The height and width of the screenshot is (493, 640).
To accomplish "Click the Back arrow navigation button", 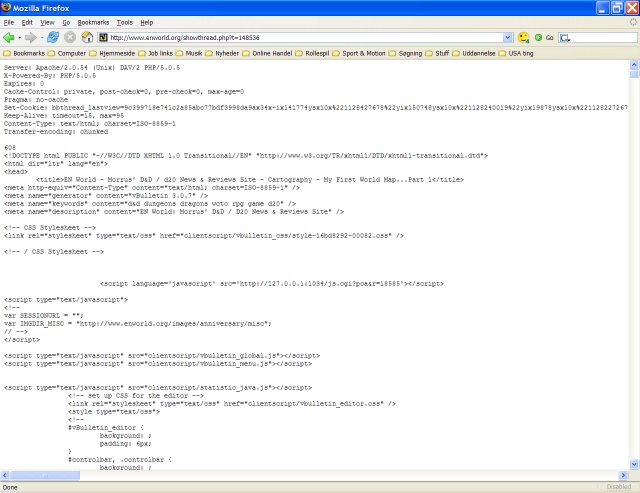I will click(9, 38).
